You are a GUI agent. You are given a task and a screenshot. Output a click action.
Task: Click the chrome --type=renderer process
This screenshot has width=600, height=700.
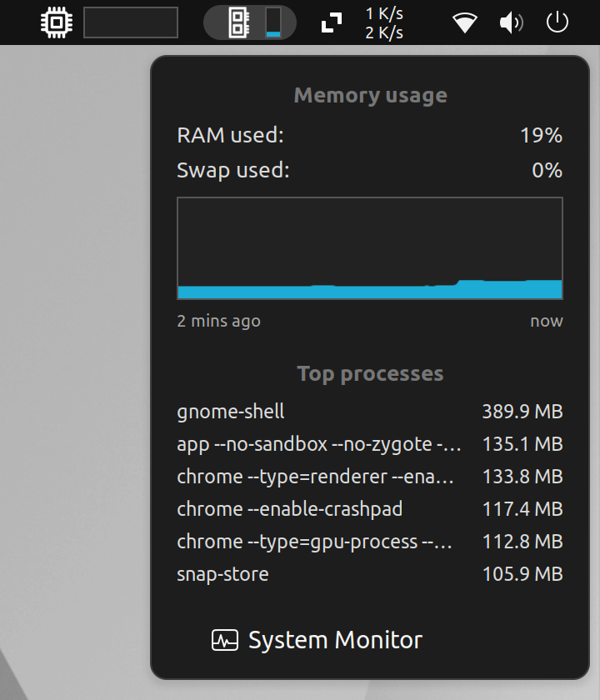370,477
